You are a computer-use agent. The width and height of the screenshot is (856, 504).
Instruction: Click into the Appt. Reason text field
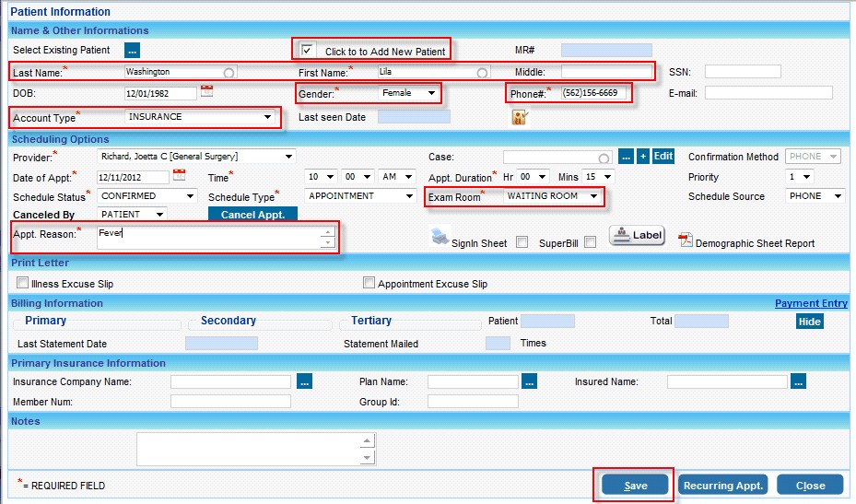coord(207,238)
